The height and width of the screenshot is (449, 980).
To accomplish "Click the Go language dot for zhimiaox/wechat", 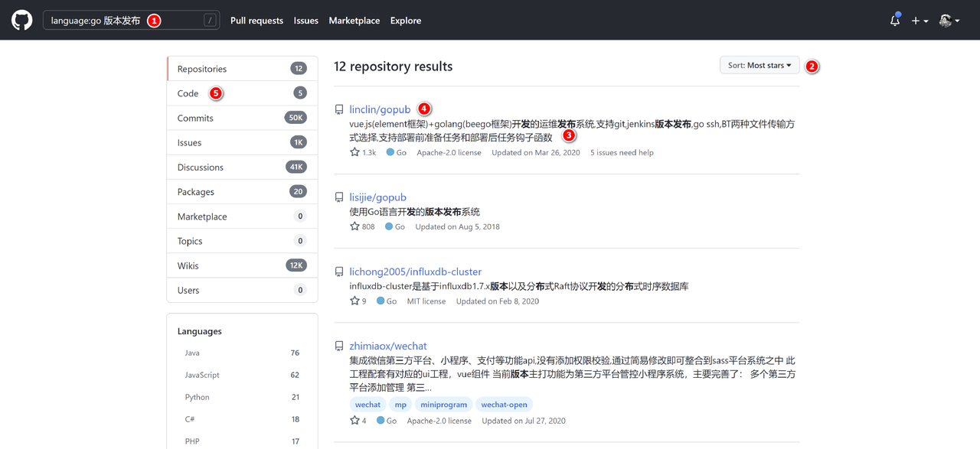I will pyautogui.click(x=379, y=420).
